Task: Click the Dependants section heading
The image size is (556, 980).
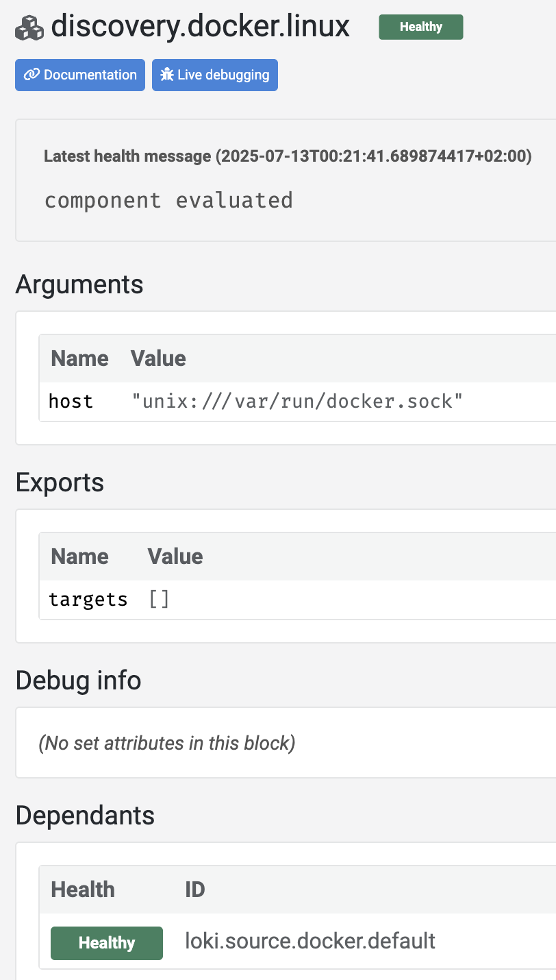Action: point(85,816)
